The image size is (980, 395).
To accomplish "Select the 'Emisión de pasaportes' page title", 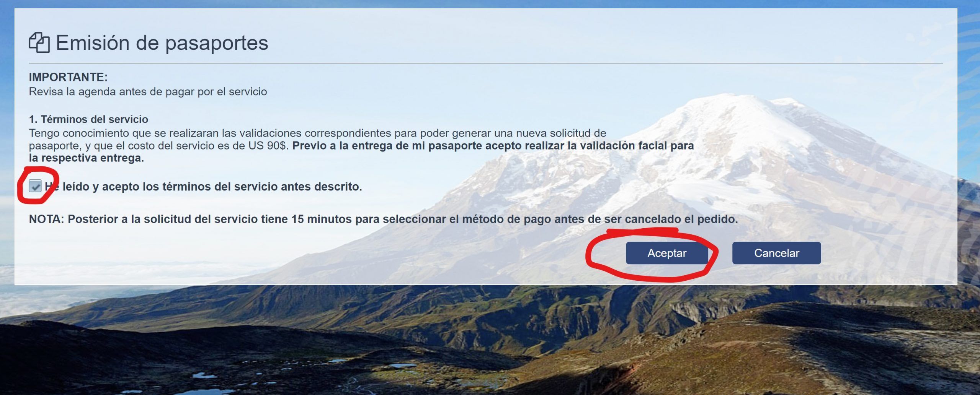I will point(162,42).
